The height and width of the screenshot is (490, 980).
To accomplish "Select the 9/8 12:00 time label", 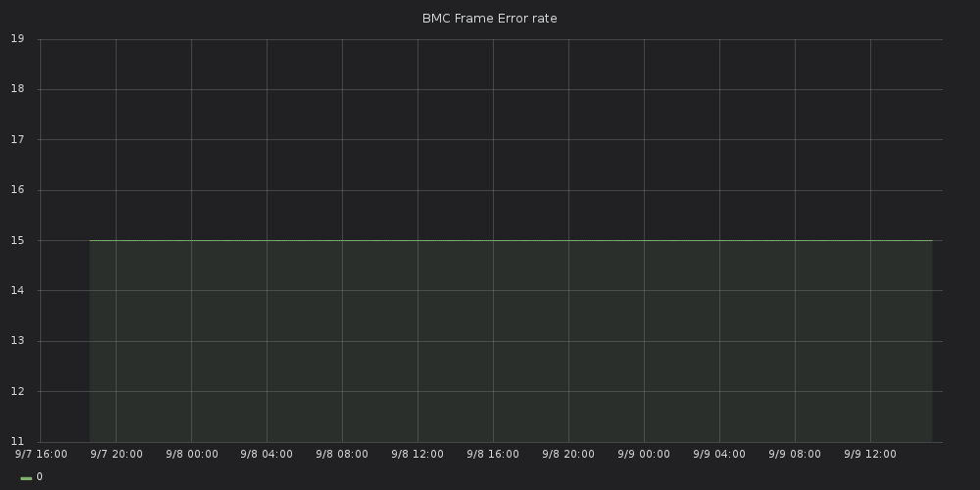I will pyautogui.click(x=417, y=455).
